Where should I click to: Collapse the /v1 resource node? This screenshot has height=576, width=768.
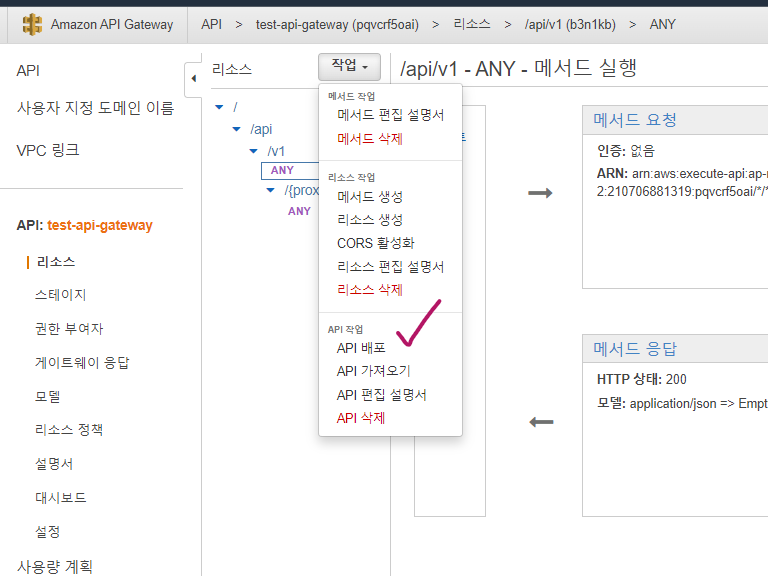coord(254,151)
